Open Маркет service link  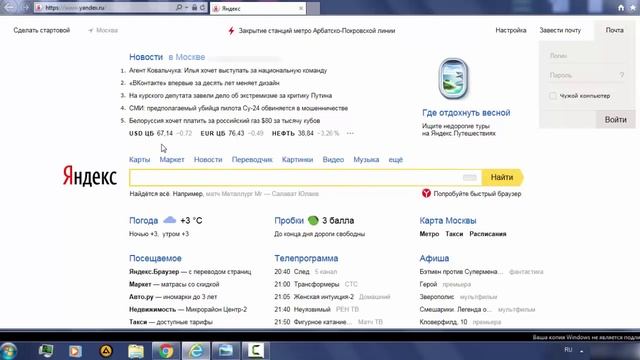(x=172, y=160)
